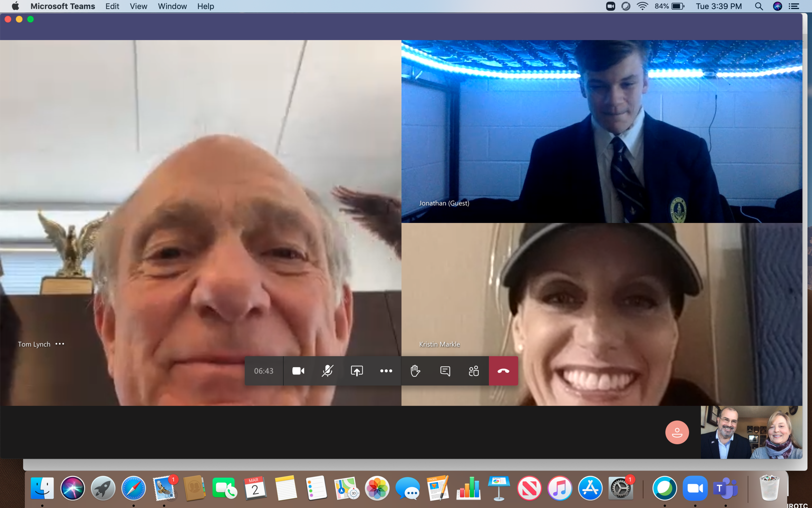Open the Window menu
Viewport: 812px width, 508px height.
click(x=172, y=6)
